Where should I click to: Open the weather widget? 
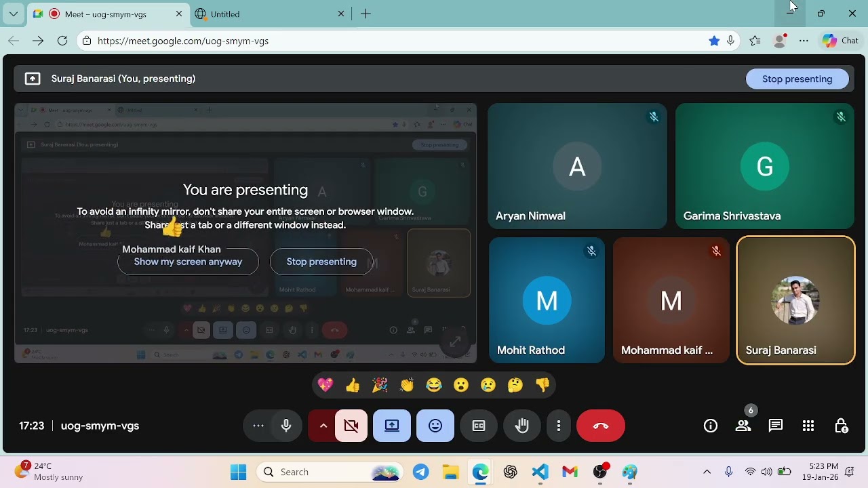49,472
